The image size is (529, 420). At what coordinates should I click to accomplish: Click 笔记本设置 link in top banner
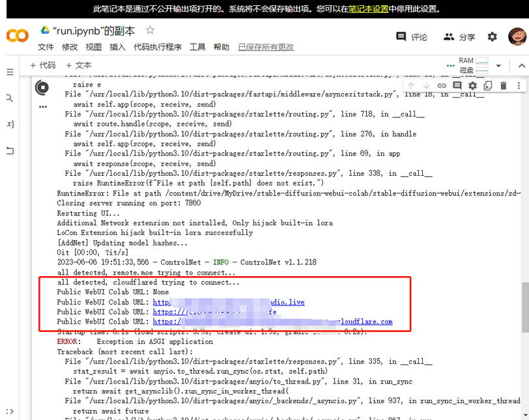click(368, 8)
